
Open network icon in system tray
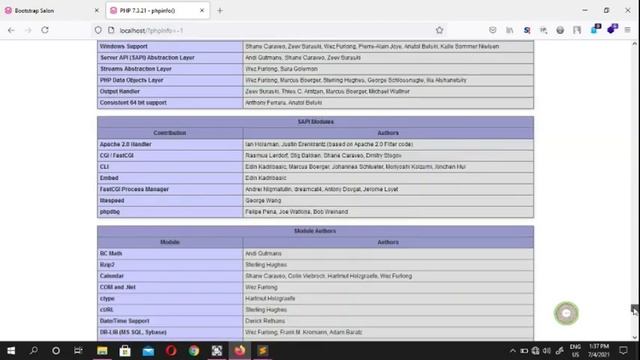(x=536, y=351)
